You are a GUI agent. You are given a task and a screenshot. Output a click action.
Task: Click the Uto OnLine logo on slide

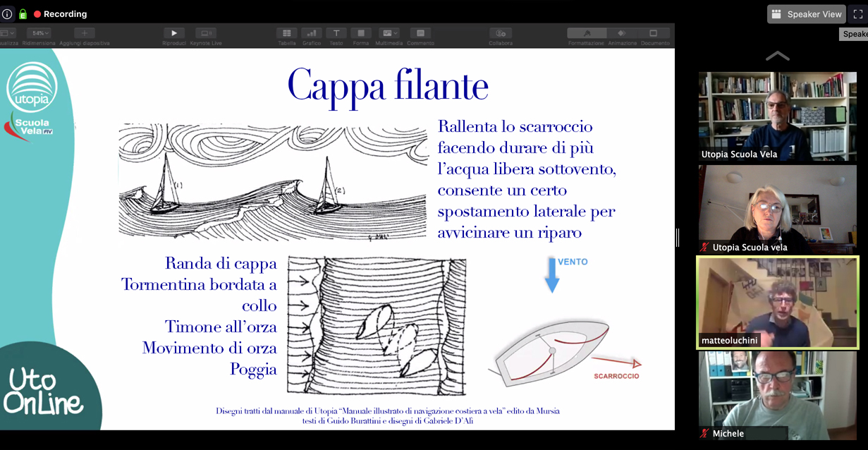pos(42,392)
